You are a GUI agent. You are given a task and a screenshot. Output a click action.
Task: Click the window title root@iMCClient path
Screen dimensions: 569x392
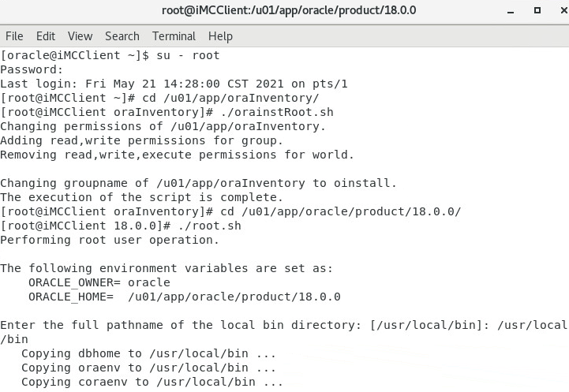click(289, 10)
